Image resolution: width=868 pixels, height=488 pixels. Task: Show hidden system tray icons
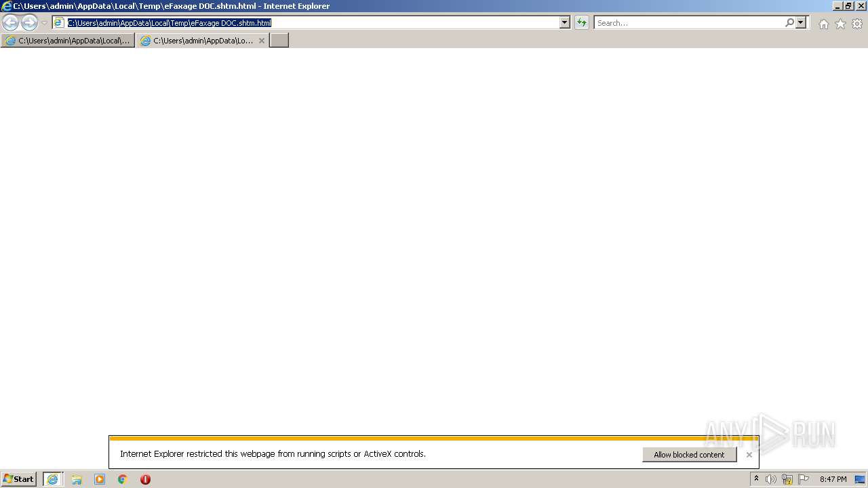pyautogui.click(x=756, y=479)
